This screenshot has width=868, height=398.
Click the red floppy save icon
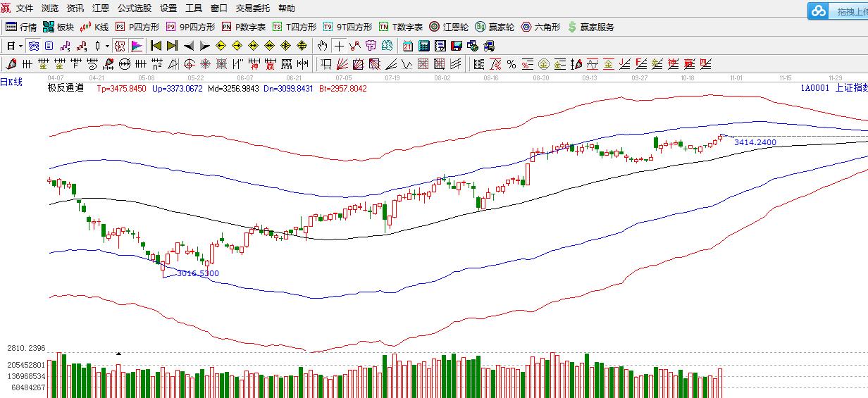(x=456, y=46)
